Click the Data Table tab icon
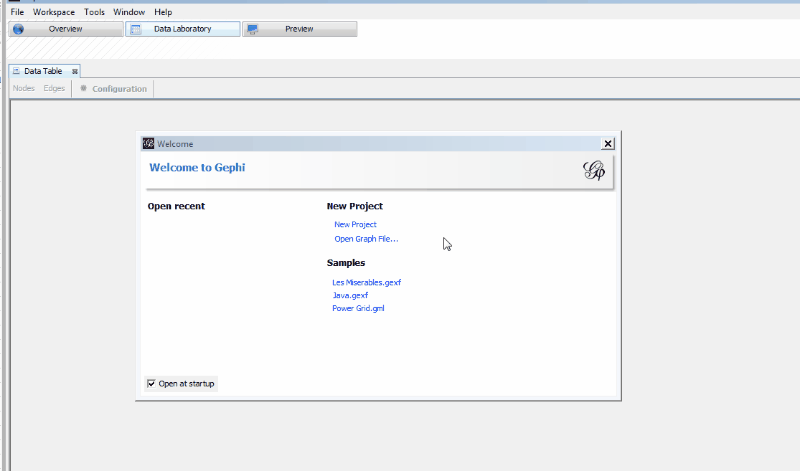The height and width of the screenshot is (471, 800). (16, 71)
